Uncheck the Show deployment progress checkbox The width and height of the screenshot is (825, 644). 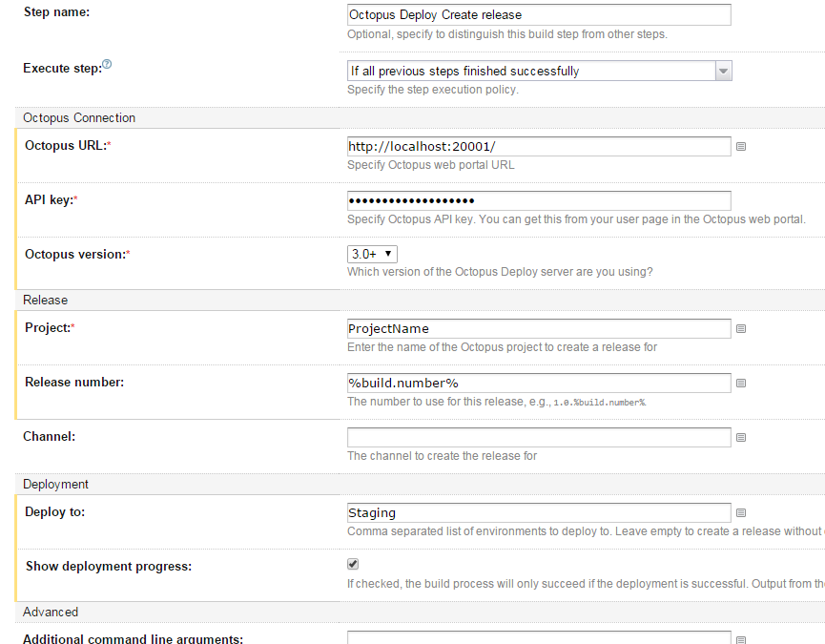click(353, 564)
